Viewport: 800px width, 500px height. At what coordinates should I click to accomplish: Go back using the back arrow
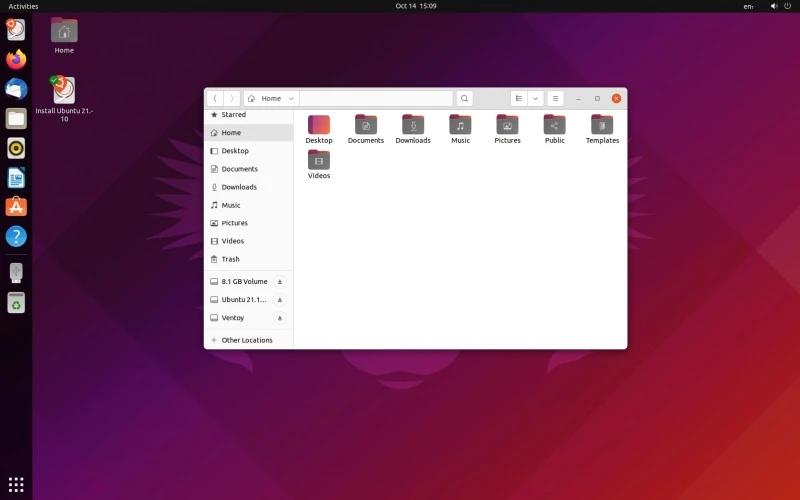point(215,98)
